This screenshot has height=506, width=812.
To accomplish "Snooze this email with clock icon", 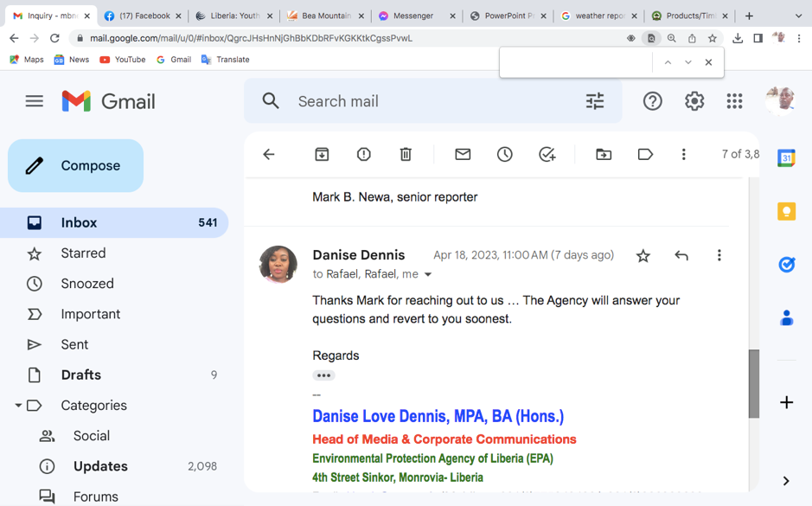I will [504, 154].
